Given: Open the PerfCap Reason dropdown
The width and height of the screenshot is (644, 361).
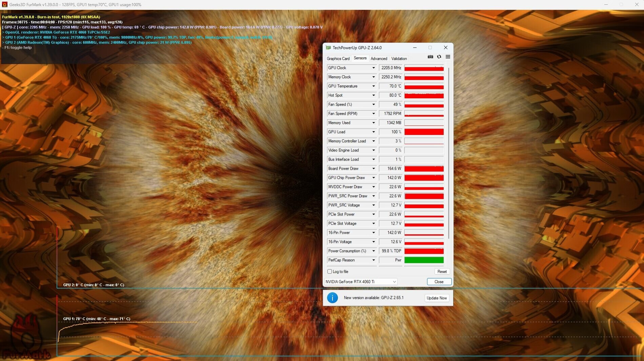Looking at the screenshot, I should (374, 260).
